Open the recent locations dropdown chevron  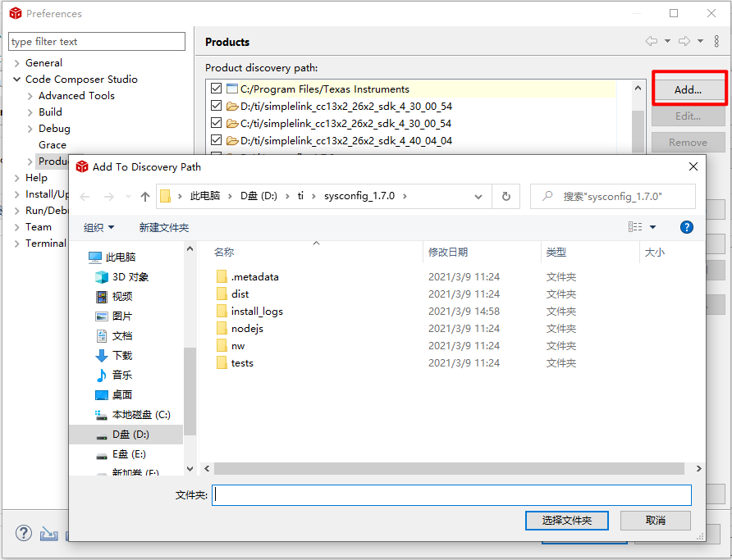tap(128, 197)
